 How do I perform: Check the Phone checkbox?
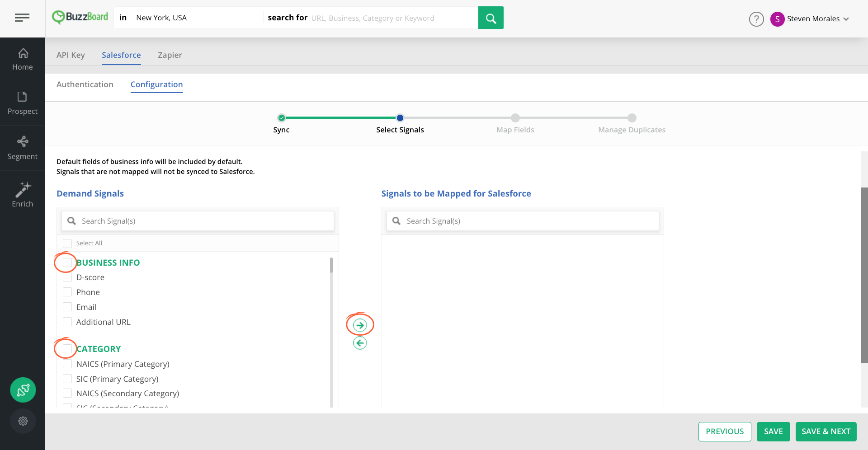click(67, 292)
